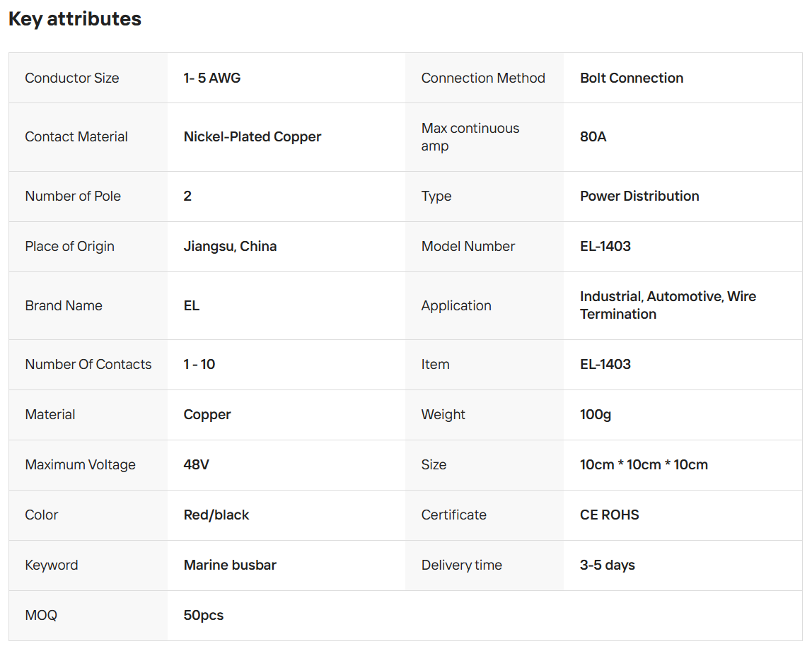Click the CE ROHS certificate value
Screen dimensions: 812x651
coord(610,515)
